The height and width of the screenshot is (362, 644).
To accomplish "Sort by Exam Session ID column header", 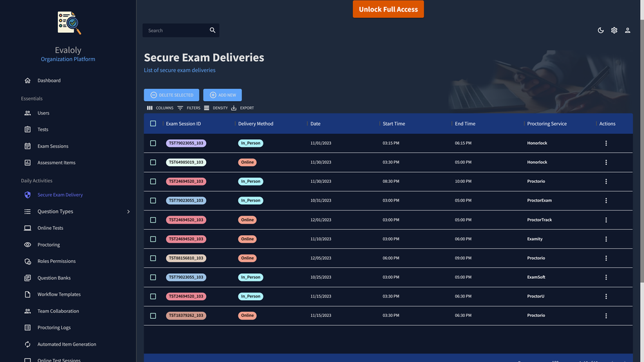I will 183,124.
